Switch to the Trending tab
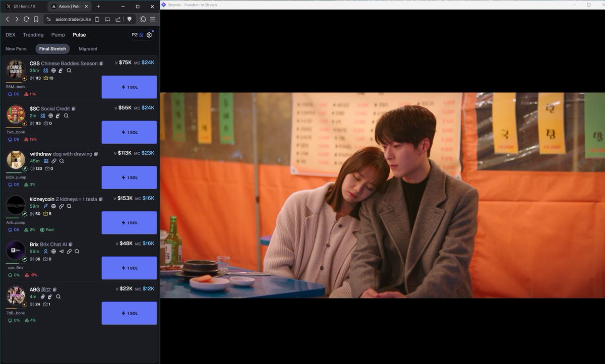The width and height of the screenshot is (605, 364). tap(33, 35)
